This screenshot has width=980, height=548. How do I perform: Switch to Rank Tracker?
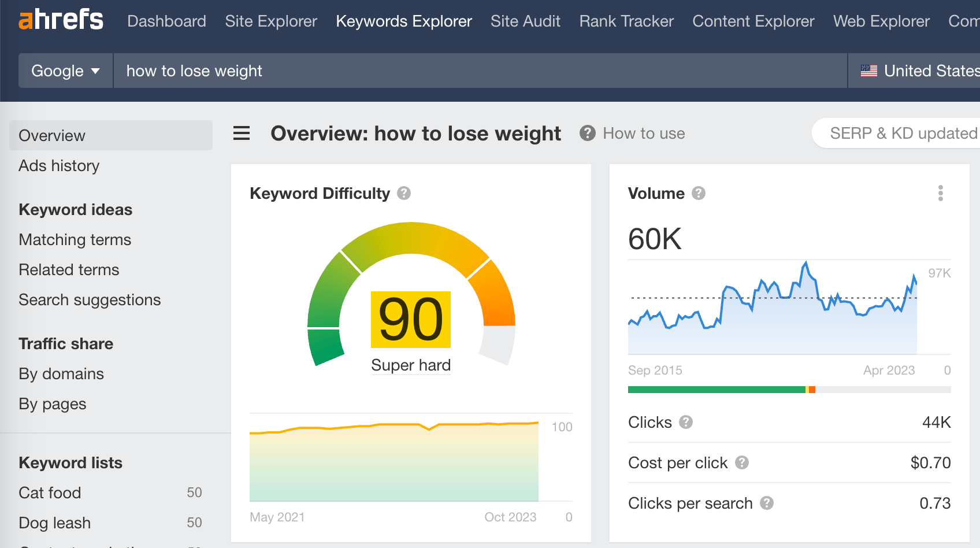[x=626, y=21]
